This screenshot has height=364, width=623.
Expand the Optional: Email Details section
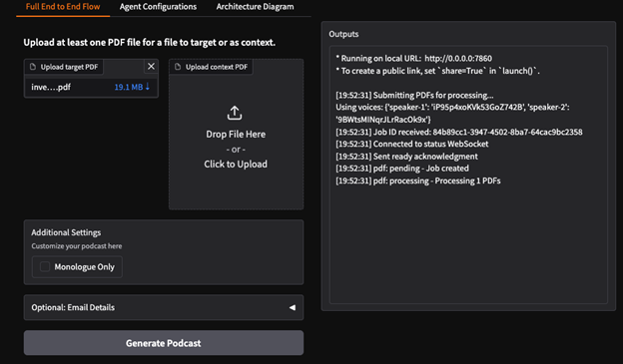click(x=164, y=307)
